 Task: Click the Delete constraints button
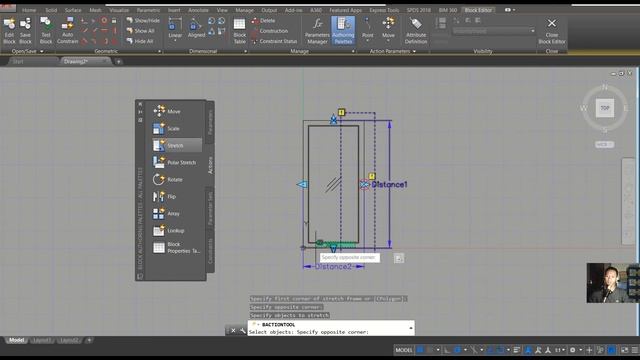[x=264, y=20]
